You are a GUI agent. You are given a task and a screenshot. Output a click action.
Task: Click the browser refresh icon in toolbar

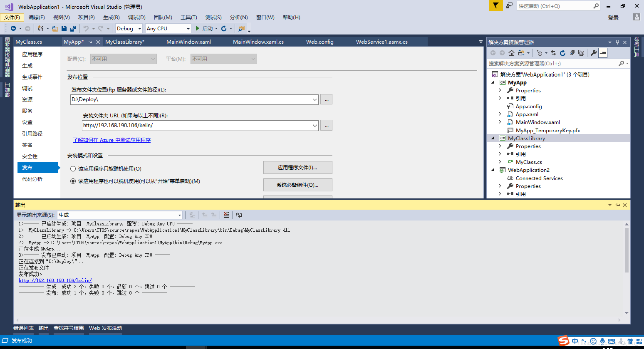tap(224, 29)
